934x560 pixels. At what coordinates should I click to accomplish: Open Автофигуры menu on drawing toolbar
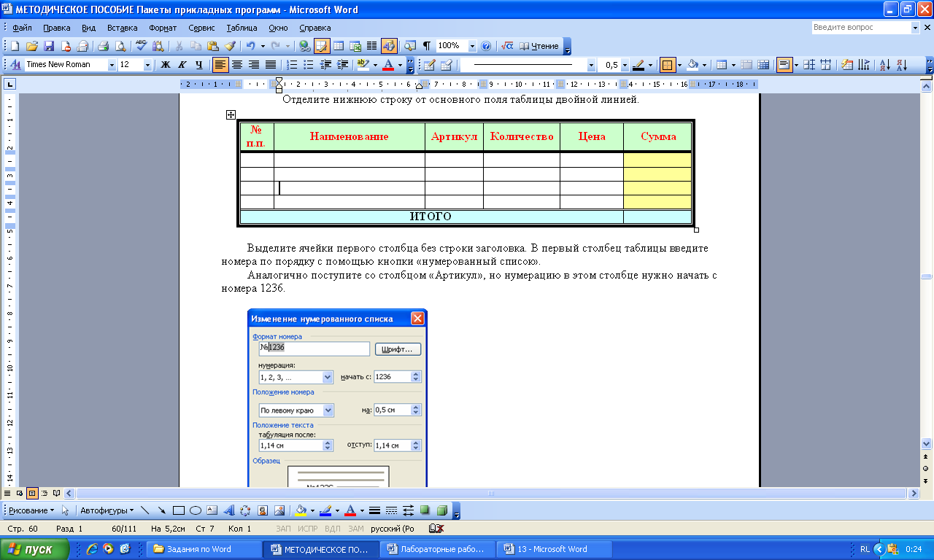click(x=107, y=510)
